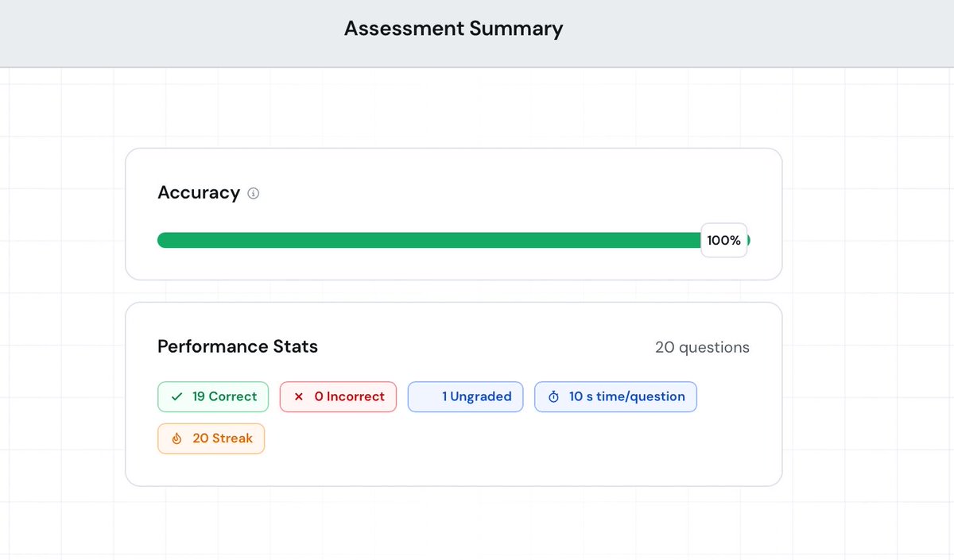Image resolution: width=954 pixels, height=560 pixels.
Task: Select the 20 Streak label text
Action: click(223, 438)
